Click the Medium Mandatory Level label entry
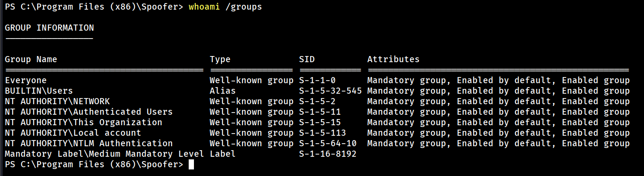 [x=104, y=154]
